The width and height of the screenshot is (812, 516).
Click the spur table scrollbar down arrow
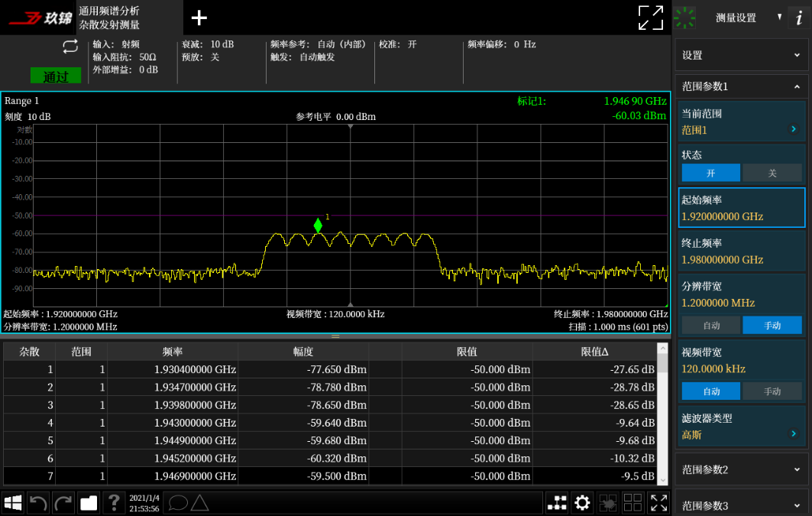(x=662, y=480)
